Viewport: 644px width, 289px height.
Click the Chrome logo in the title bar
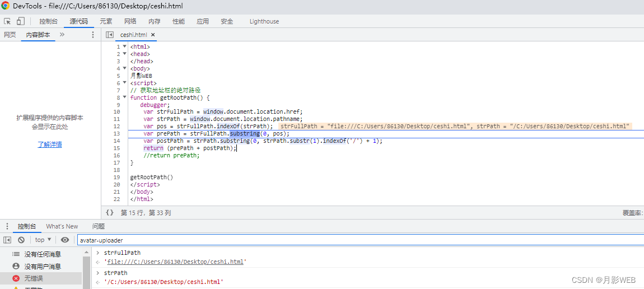6,6
